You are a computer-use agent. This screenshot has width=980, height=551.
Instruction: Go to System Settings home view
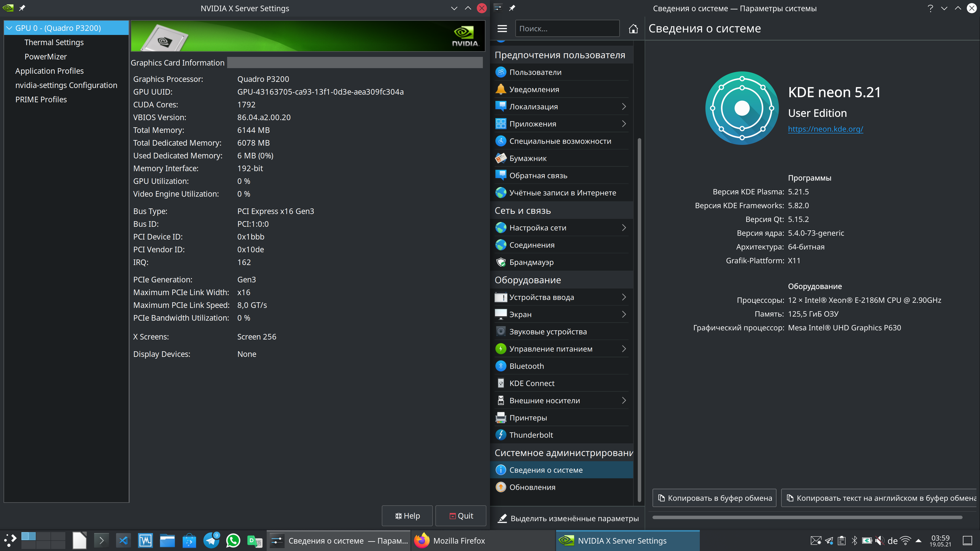633,29
